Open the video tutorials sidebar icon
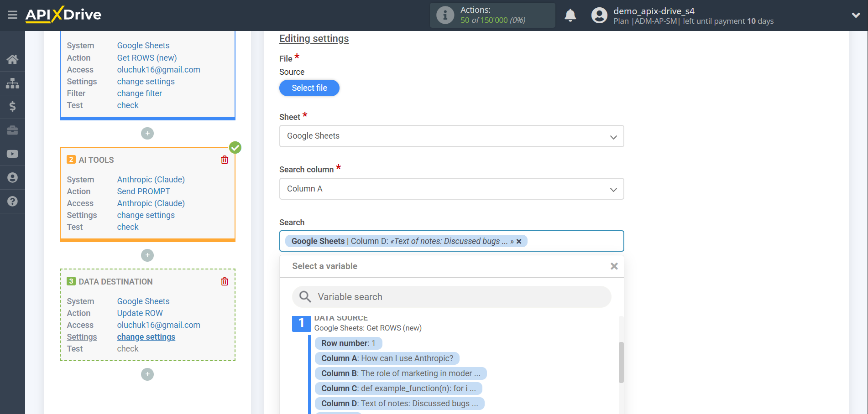Viewport: 868px width, 414px height. tap(12, 154)
